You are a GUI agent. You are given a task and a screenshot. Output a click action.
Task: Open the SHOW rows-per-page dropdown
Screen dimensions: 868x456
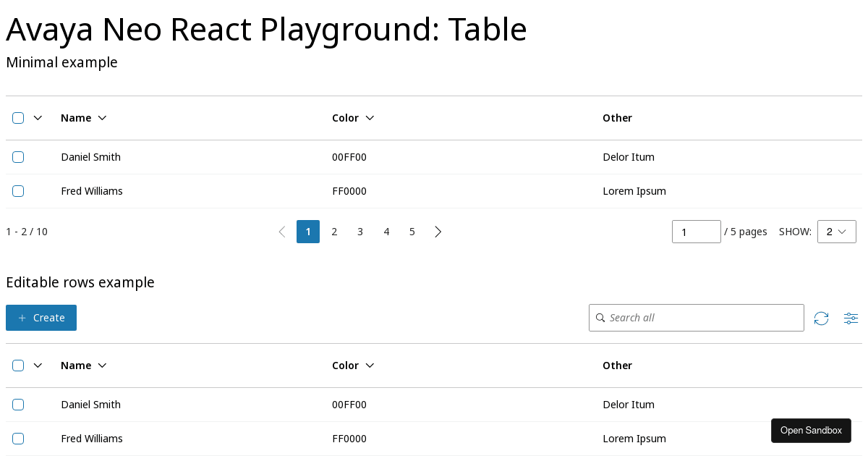point(837,232)
